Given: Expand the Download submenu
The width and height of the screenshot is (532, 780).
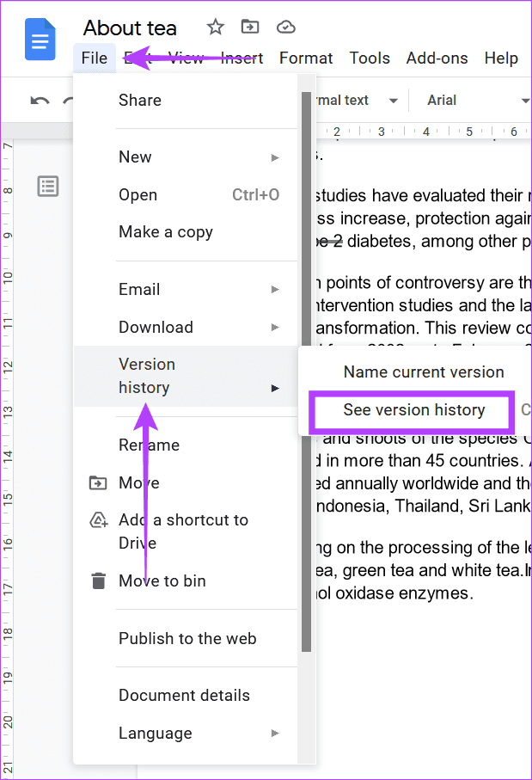Looking at the screenshot, I should pos(275,327).
